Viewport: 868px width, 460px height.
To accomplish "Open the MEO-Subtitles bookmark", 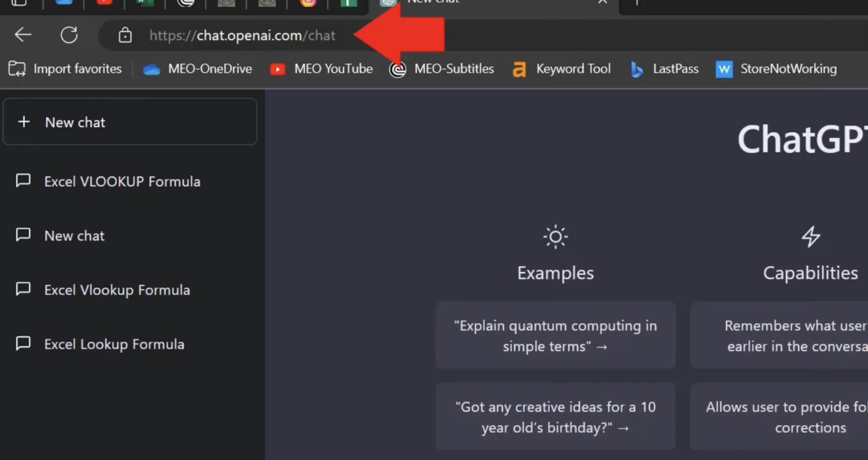I will 441,69.
